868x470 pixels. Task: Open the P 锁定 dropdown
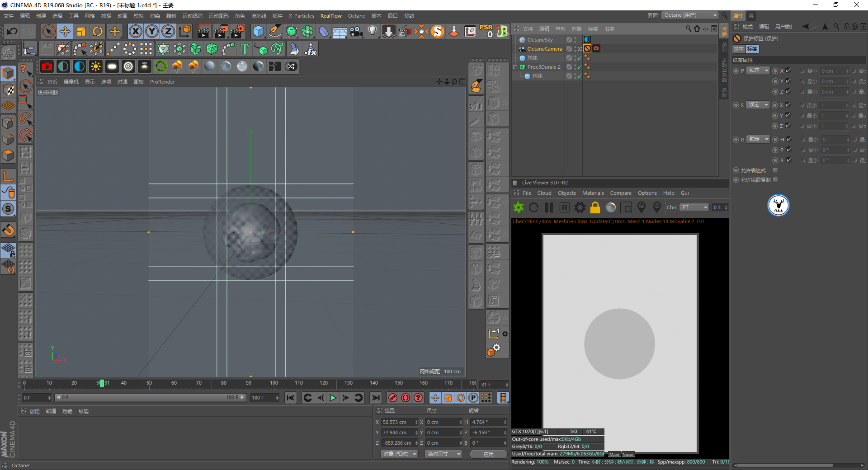pos(758,70)
